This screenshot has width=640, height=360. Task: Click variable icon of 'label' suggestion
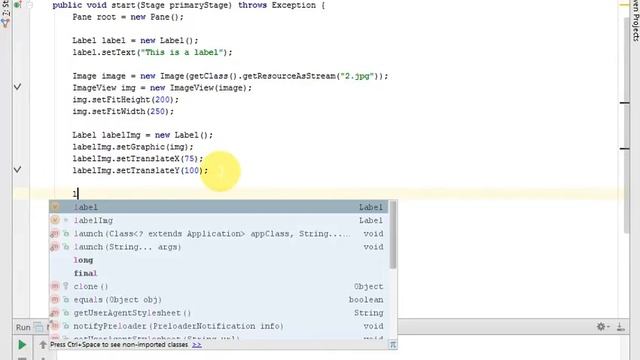(x=55, y=207)
